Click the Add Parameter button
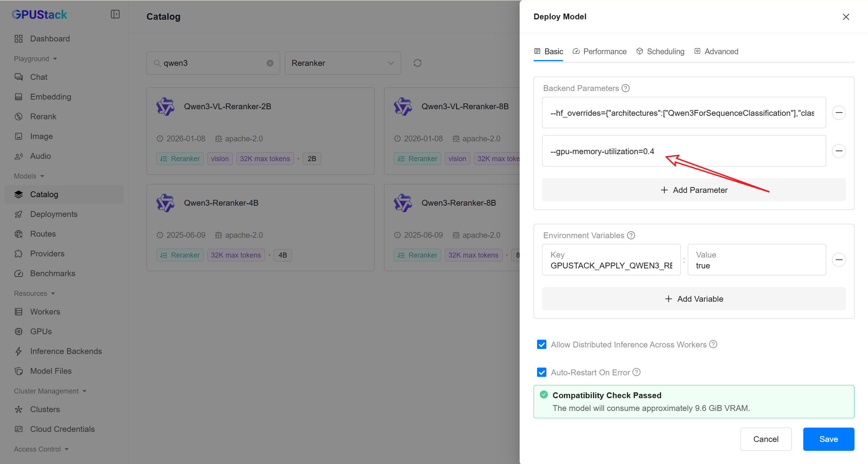This screenshot has width=868, height=464. tap(694, 190)
